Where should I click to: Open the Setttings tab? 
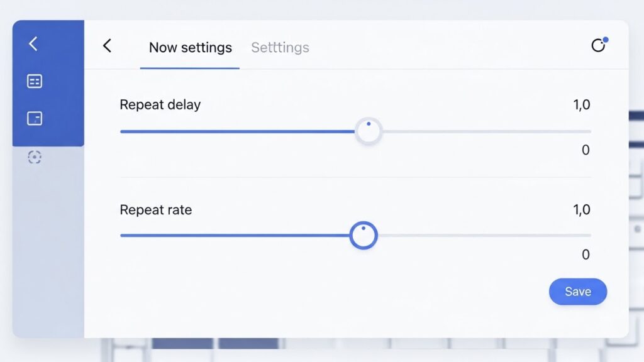(280, 48)
